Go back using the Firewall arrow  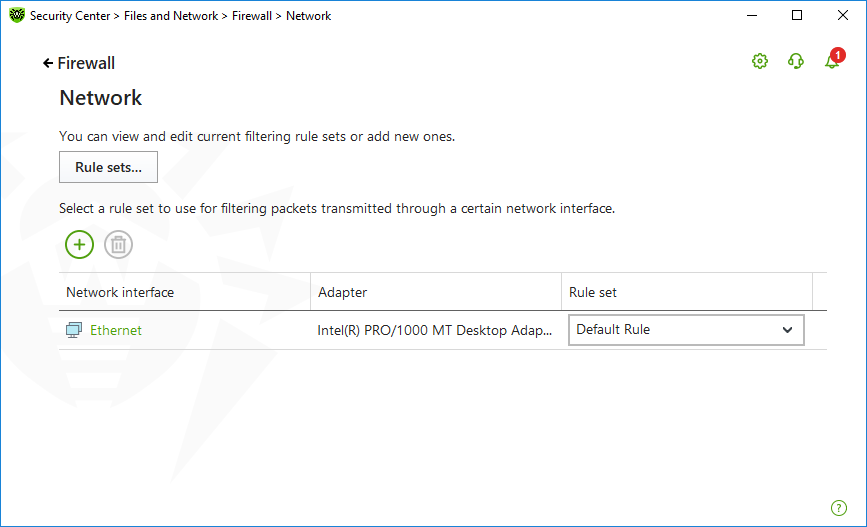point(48,63)
